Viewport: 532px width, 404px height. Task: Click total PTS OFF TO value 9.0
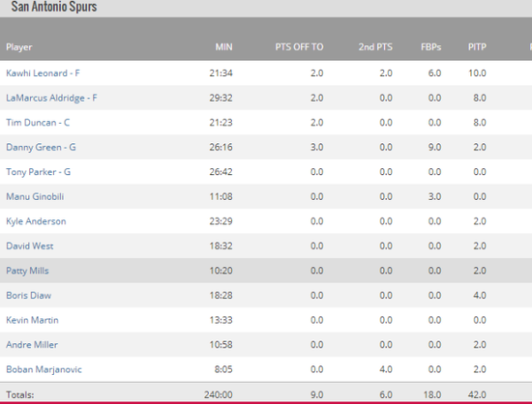[317, 395]
